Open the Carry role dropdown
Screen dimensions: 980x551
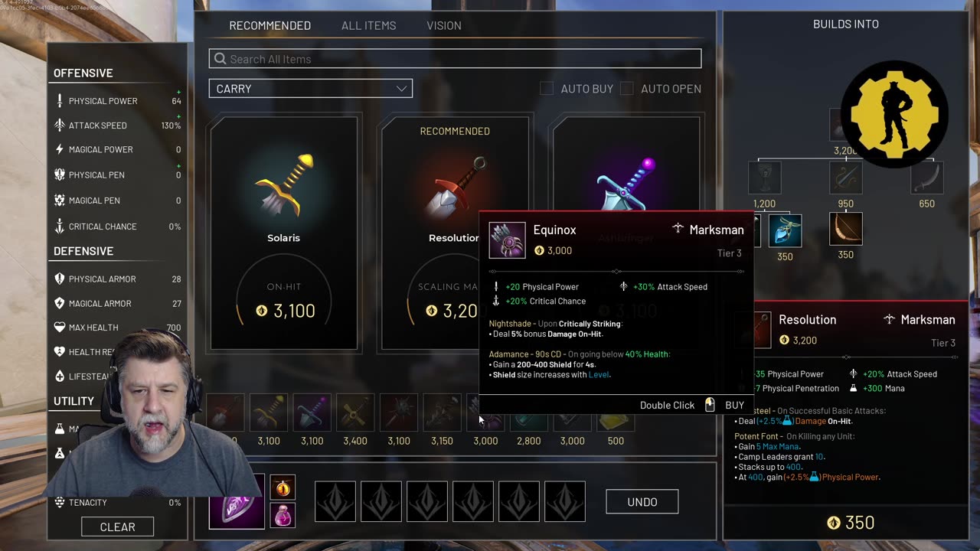pos(311,89)
